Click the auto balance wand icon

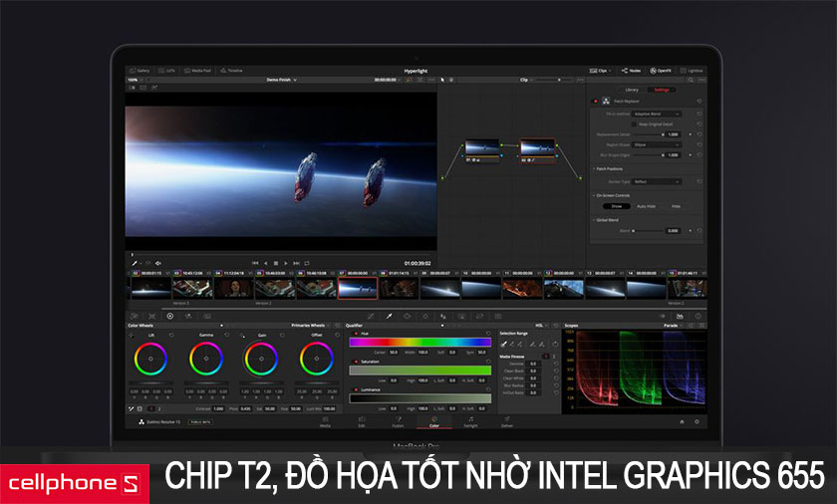point(132,408)
